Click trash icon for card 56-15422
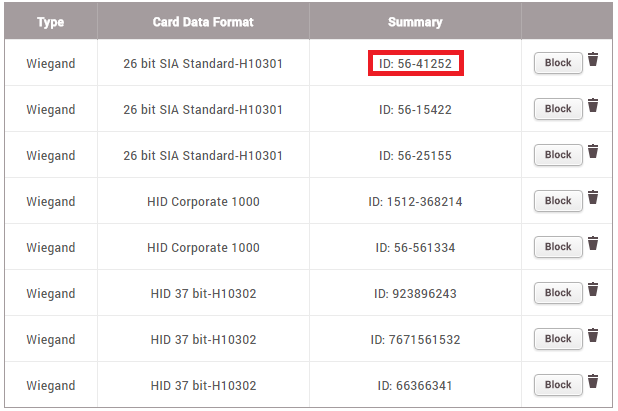 (593, 106)
